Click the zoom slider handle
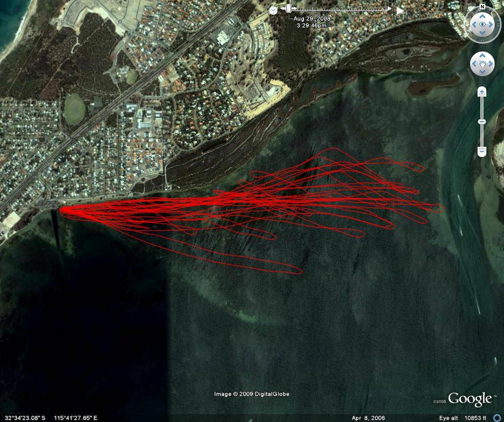 [x=482, y=121]
